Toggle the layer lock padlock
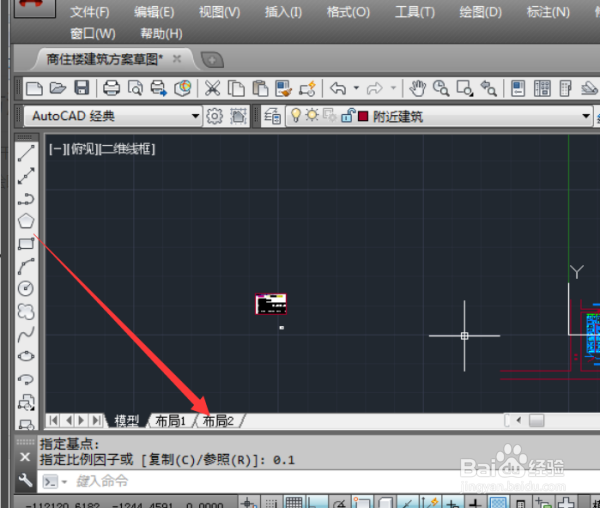The image size is (600, 508). [348, 115]
